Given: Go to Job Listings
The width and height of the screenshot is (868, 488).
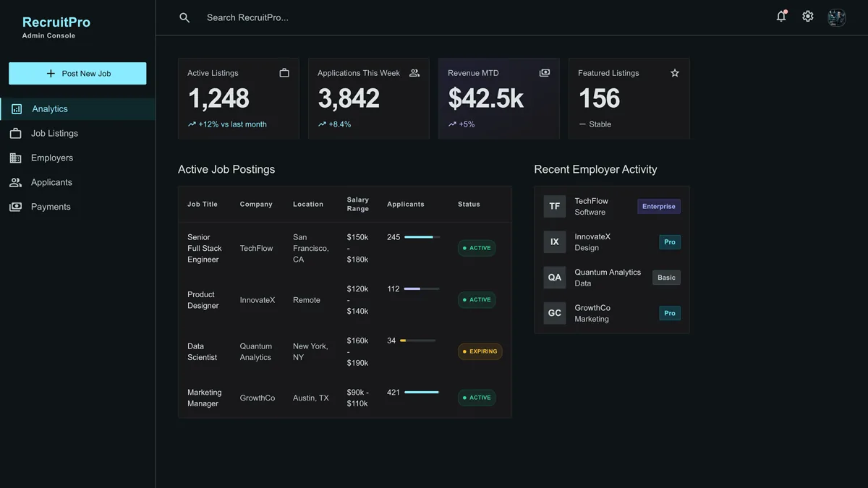Looking at the screenshot, I should click(x=77, y=134).
